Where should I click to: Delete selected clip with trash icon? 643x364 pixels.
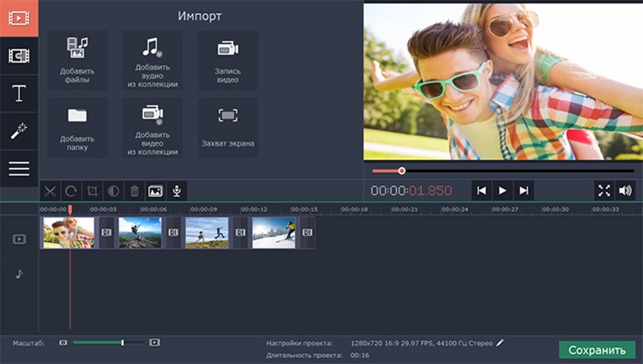pyautogui.click(x=135, y=191)
